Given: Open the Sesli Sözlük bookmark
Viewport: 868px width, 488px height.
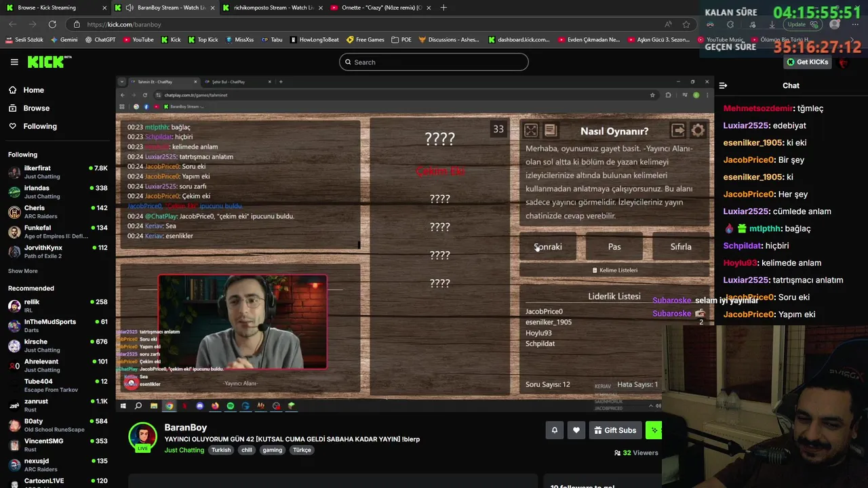Looking at the screenshot, I should pyautogui.click(x=24, y=40).
